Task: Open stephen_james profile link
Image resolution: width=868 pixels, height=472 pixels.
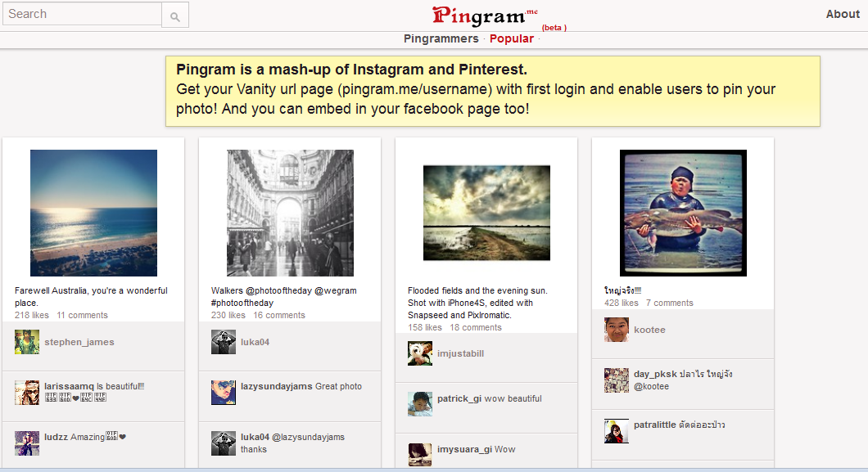Action: tap(79, 342)
